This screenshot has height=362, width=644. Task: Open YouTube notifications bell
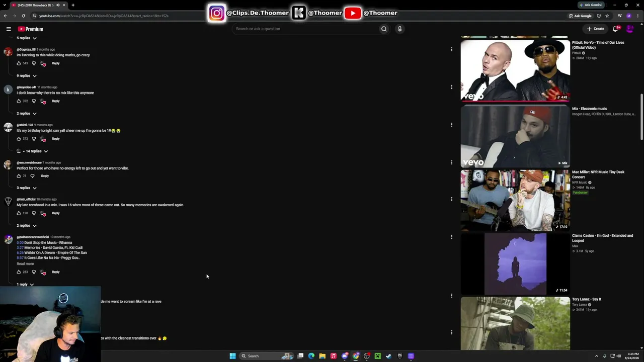click(x=615, y=29)
